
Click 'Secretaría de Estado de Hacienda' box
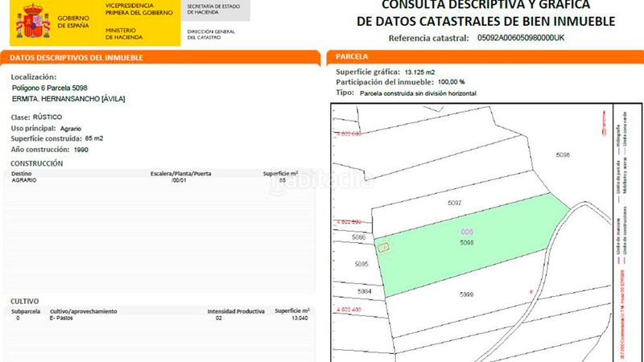click(x=214, y=10)
